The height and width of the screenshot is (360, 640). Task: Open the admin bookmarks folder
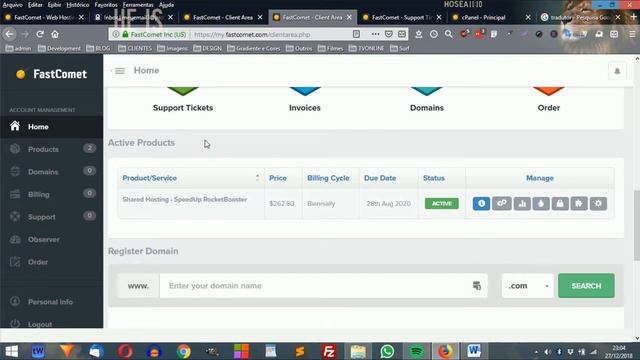click(x=18, y=48)
